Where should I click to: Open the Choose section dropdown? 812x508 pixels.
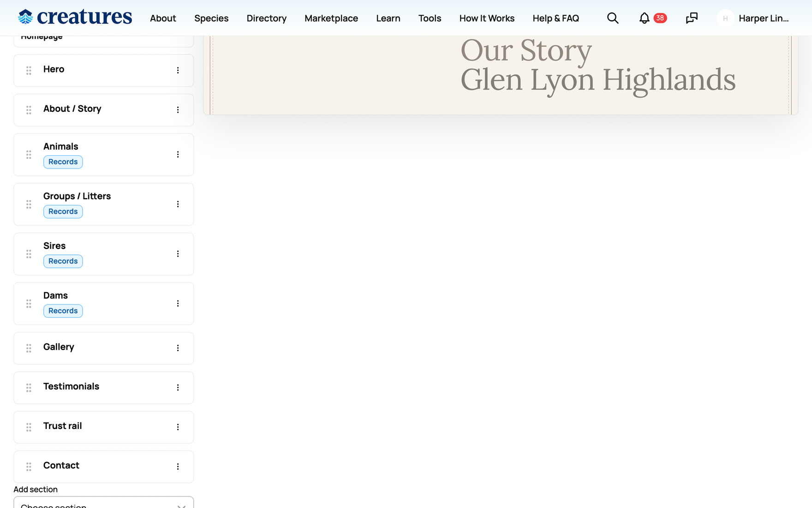104,502
